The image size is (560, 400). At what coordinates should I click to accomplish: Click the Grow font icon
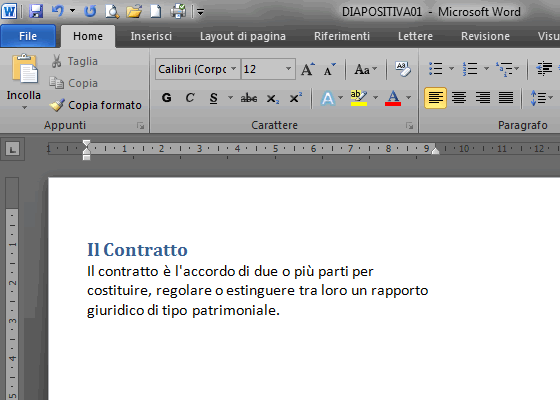(308, 69)
